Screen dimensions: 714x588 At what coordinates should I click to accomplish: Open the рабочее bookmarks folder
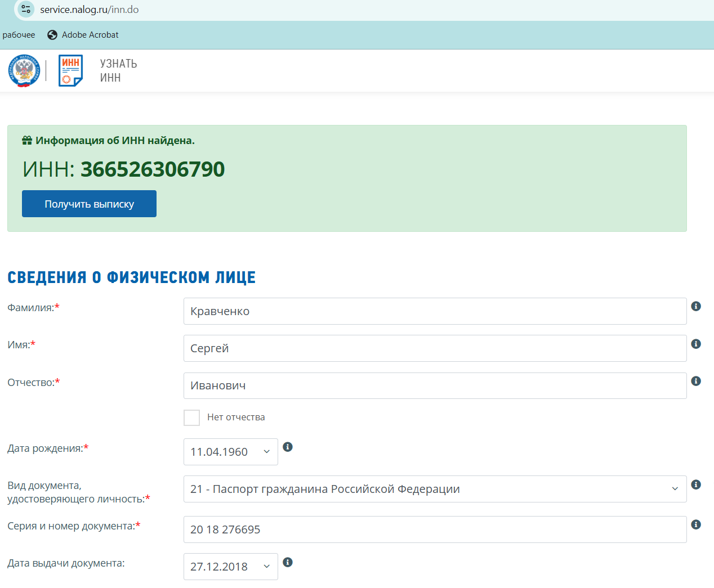[19, 35]
